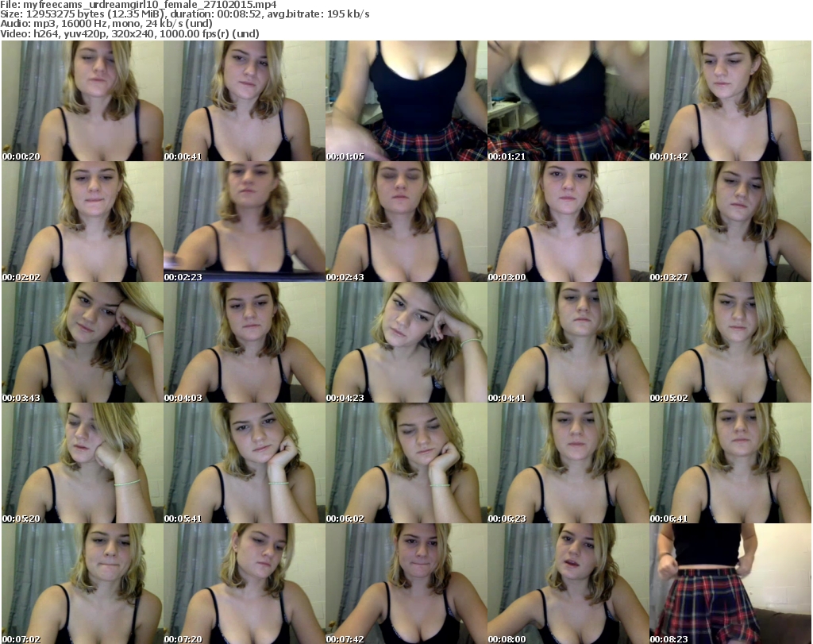Click the 'Audio: mp3, 16000 Hz' line

(106, 24)
